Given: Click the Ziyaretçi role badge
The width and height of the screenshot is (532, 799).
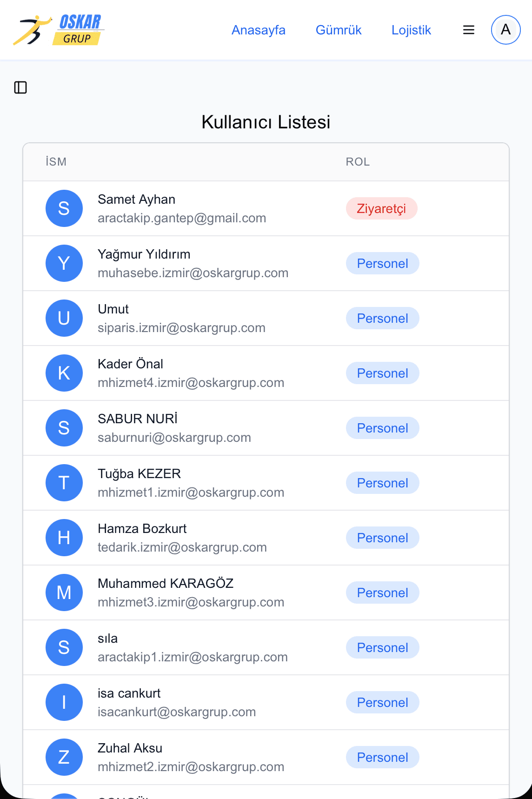Looking at the screenshot, I should pos(381,208).
